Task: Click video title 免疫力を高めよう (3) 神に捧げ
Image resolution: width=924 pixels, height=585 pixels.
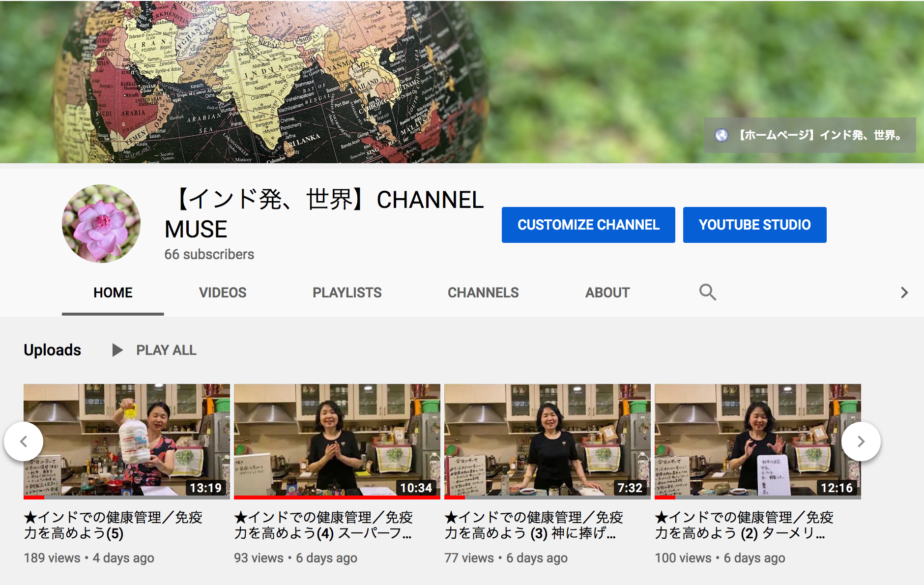Action: tap(534, 525)
